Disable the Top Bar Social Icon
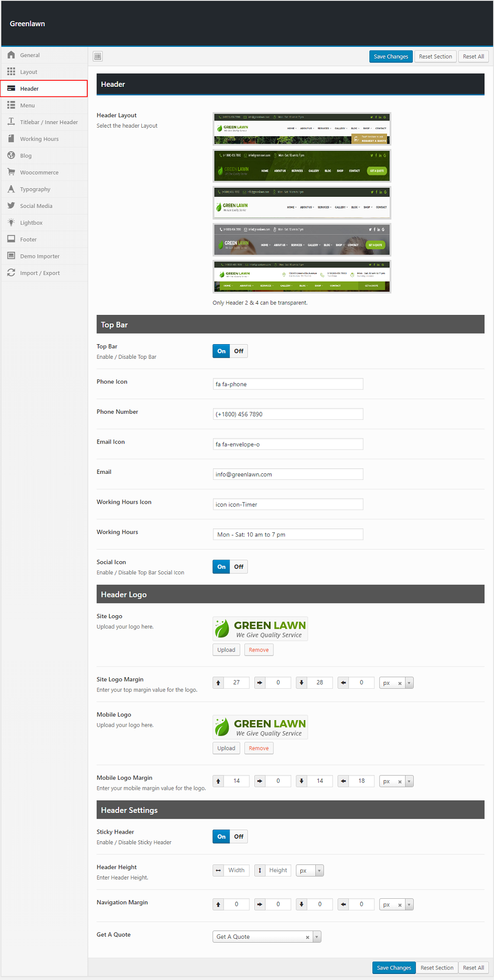Viewport: 494px width, 980px height. (x=239, y=567)
